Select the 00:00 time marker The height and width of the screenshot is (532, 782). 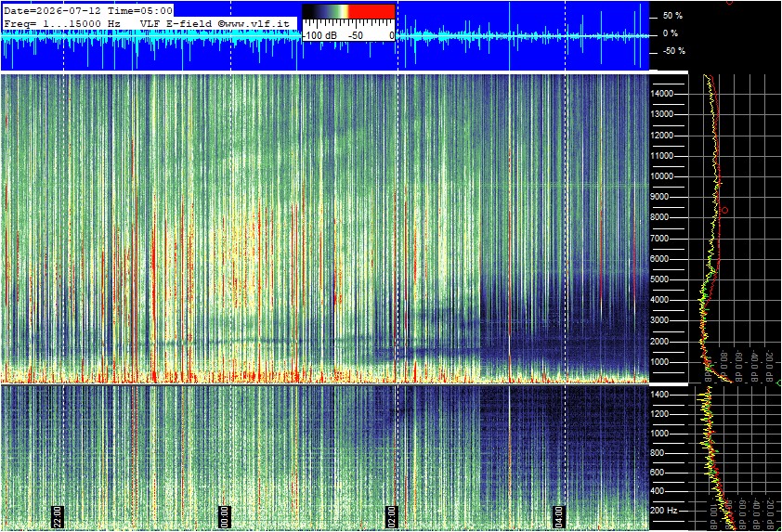point(225,516)
